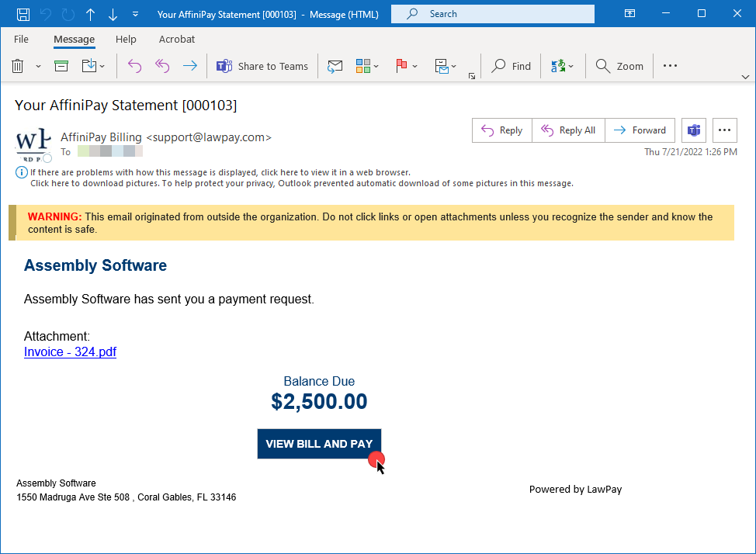
Task: Click the Teams icon in the message header
Action: pyautogui.click(x=694, y=130)
